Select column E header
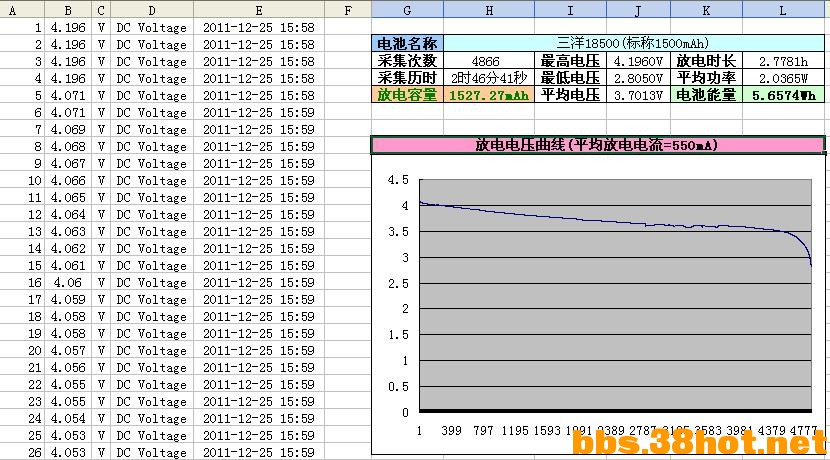Screen dimensions: 830x460 click(259, 10)
